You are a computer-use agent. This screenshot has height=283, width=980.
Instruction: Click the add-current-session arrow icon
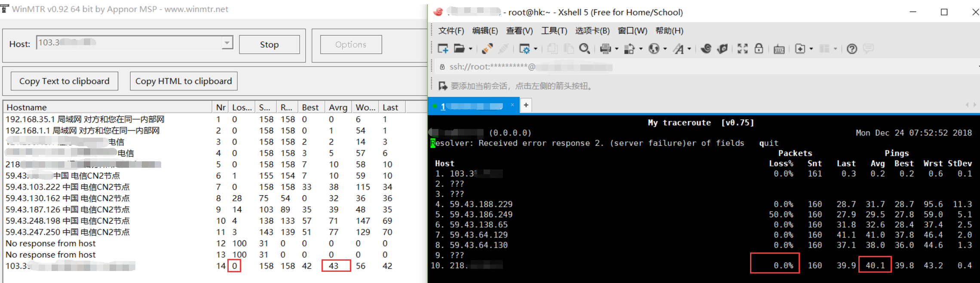443,86
